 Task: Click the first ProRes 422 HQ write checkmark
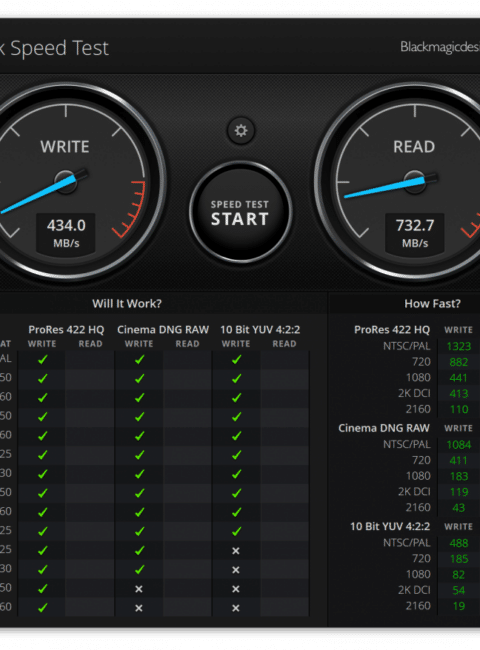point(43,359)
